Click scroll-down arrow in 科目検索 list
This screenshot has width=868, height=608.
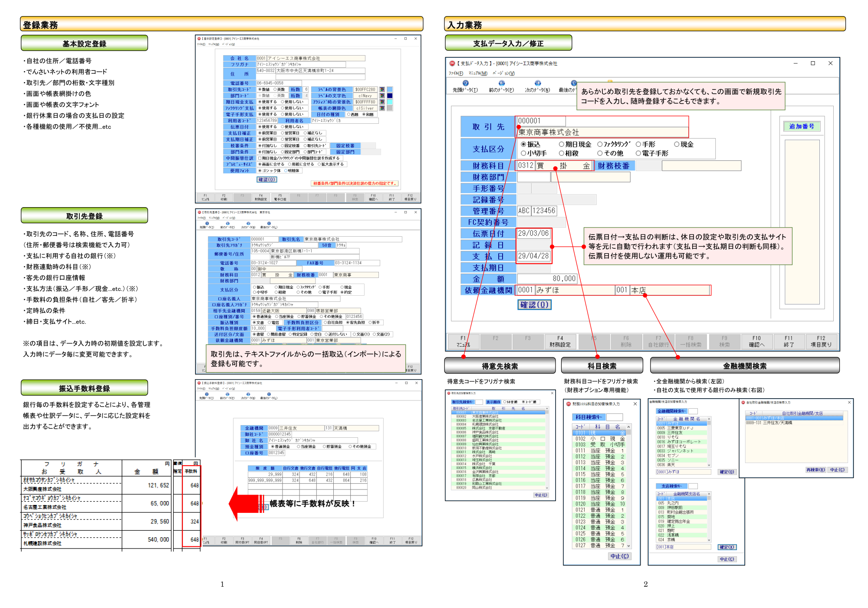(x=628, y=545)
